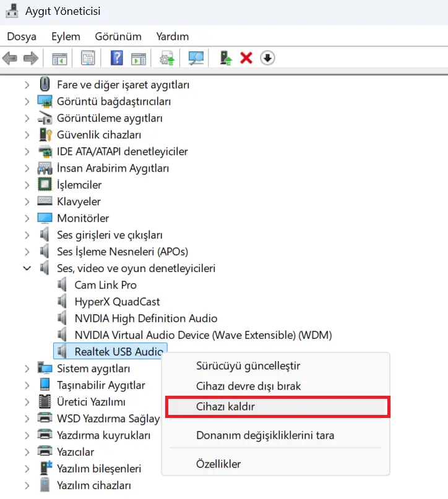
Task: Select Cihazı kaldır in the context menu
Action: (278, 407)
